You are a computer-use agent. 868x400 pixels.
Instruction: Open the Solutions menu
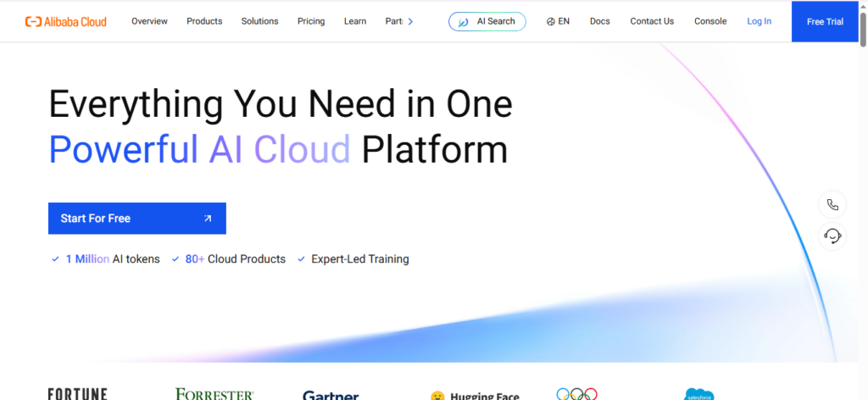coord(259,21)
